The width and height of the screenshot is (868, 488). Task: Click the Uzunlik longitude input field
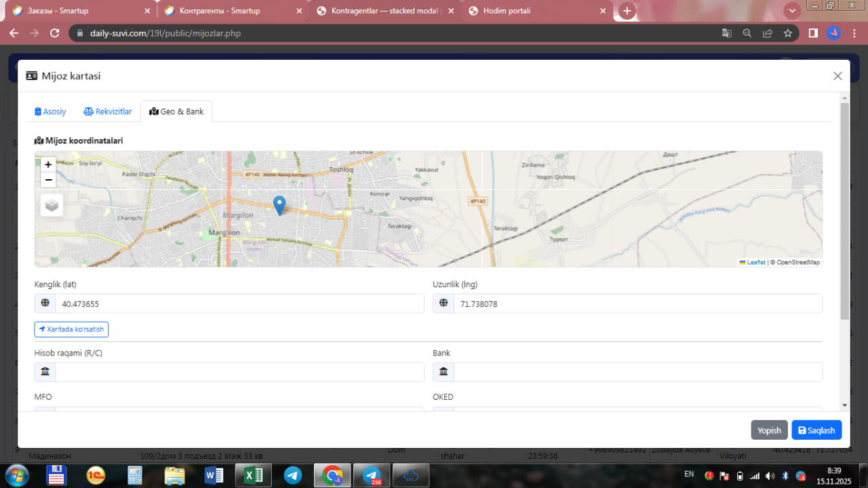click(637, 303)
